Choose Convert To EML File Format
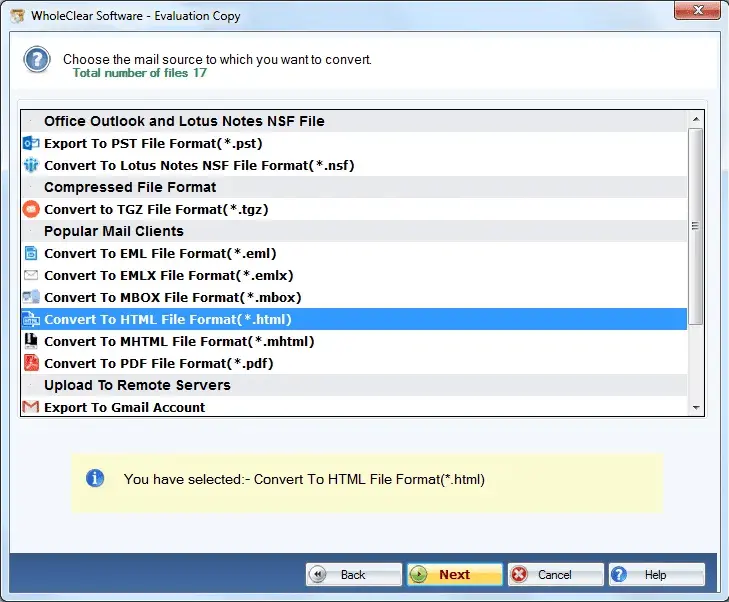 tap(354, 253)
